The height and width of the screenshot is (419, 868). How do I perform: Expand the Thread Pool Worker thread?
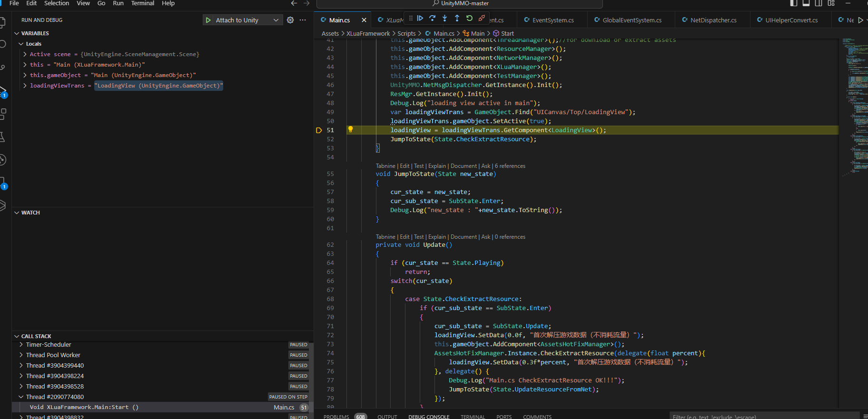point(21,355)
